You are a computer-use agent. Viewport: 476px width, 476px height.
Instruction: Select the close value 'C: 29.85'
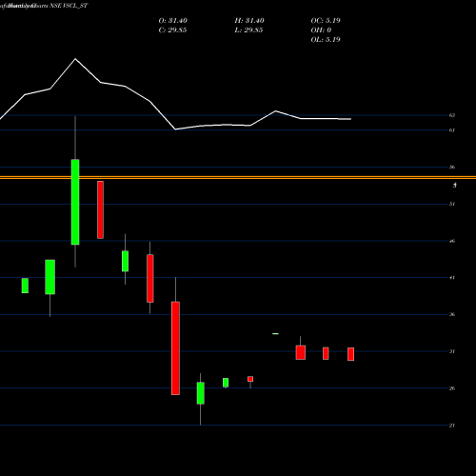pyautogui.click(x=172, y=30)
